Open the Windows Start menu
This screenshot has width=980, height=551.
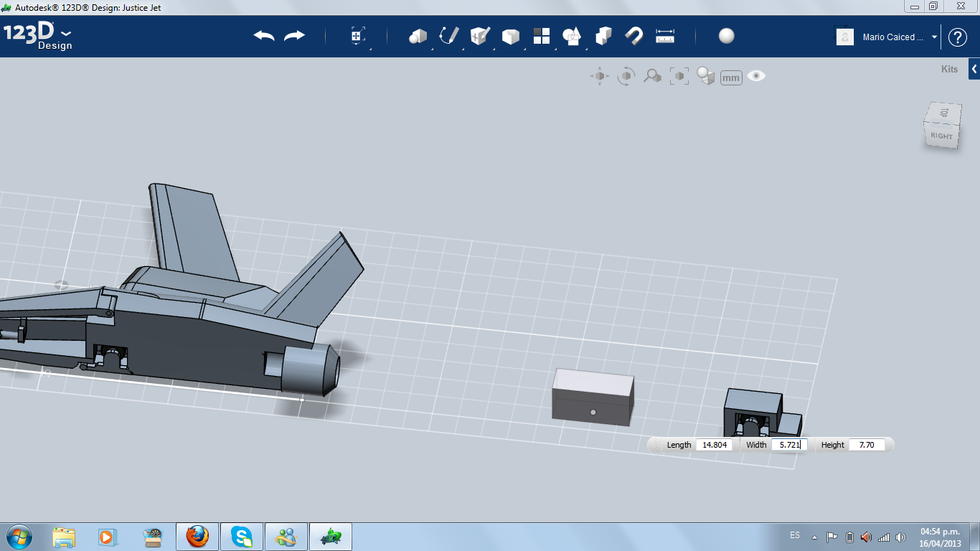(x=19, y=536)
